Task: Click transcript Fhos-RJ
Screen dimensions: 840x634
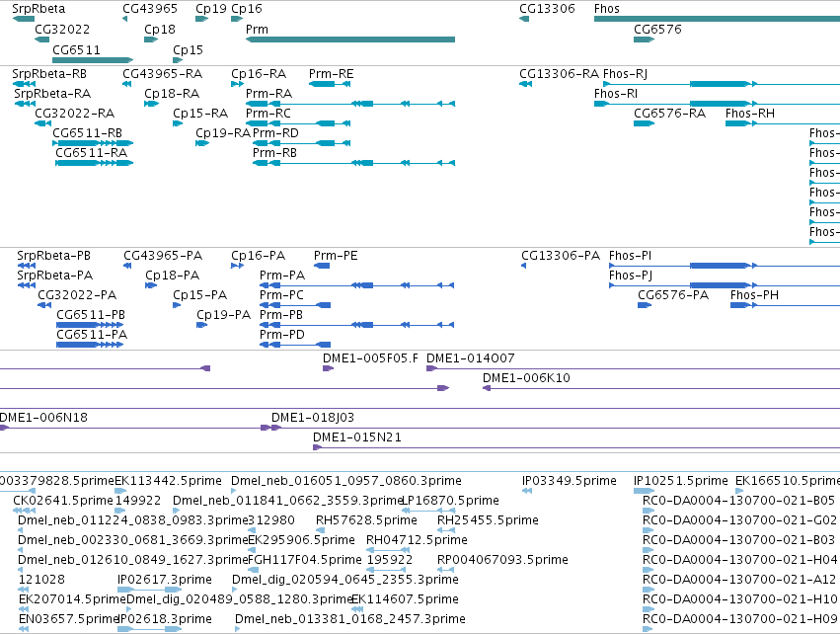Action: 625,74
